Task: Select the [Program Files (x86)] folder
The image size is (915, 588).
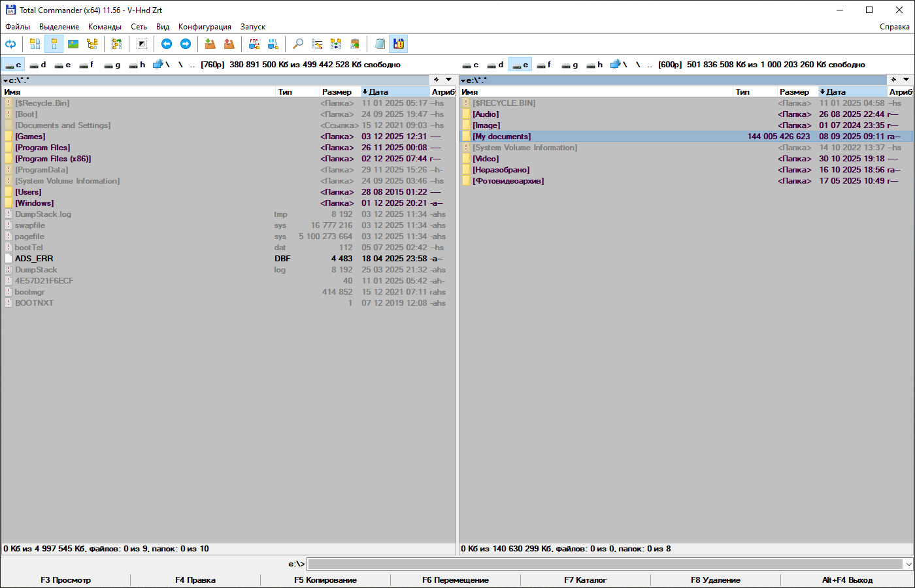Action: pyautogui.click(x=228, y=159)
